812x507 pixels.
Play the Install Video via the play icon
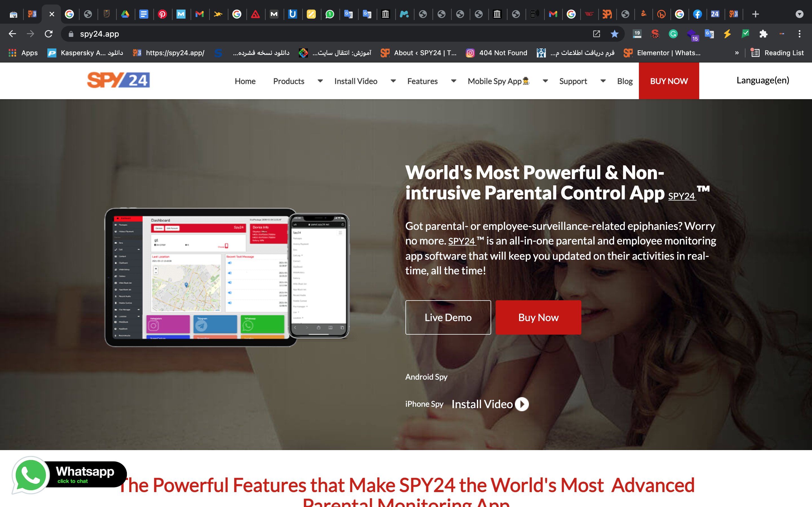click(x=521, y=404)
